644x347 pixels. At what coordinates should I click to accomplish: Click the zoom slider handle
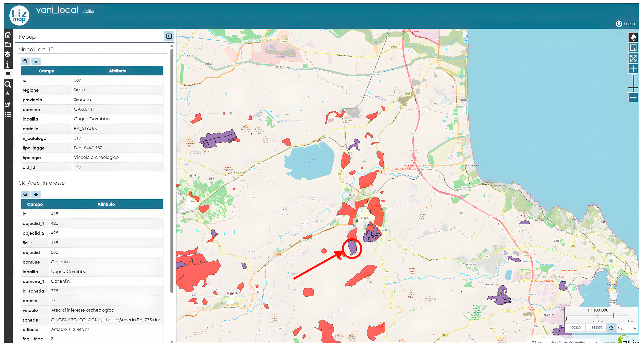(x=633, y=87)
